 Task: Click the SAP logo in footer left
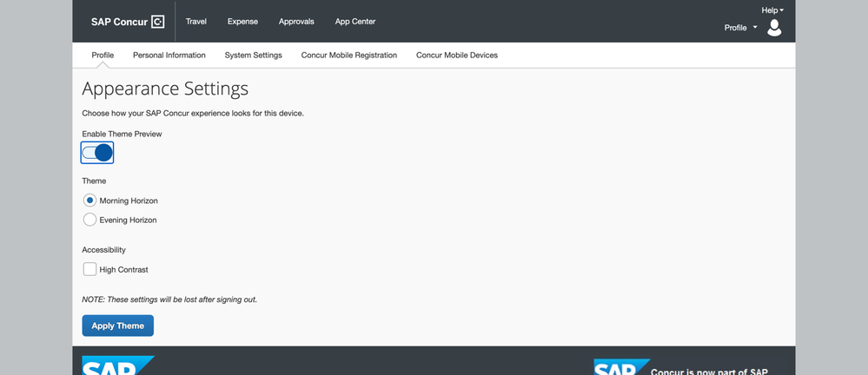pos(118,365)
